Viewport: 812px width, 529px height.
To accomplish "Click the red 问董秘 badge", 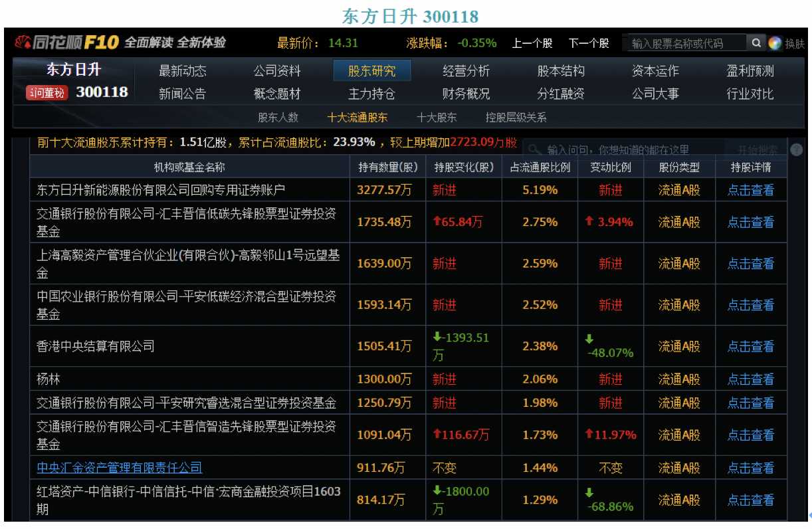I will (x=47, y=93).
